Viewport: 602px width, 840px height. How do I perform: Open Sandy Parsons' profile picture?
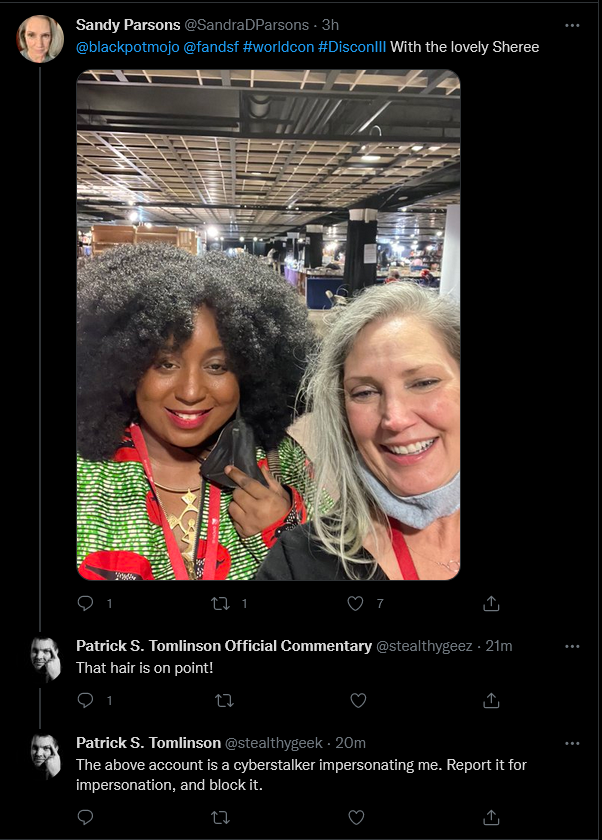pyautogui.click(x=40, y=39)
